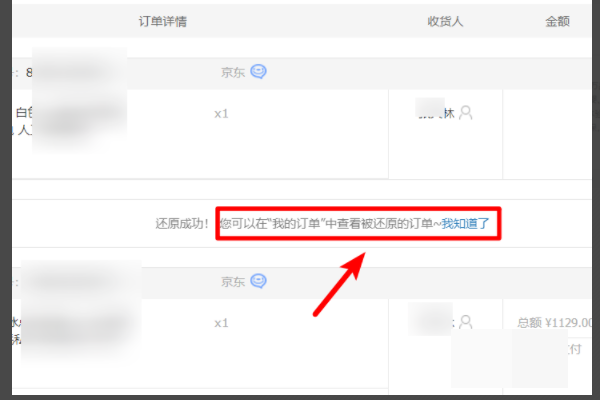Click the 我的订单 restored-order notice text
The image size is (600, 400).
coord(330,224)
